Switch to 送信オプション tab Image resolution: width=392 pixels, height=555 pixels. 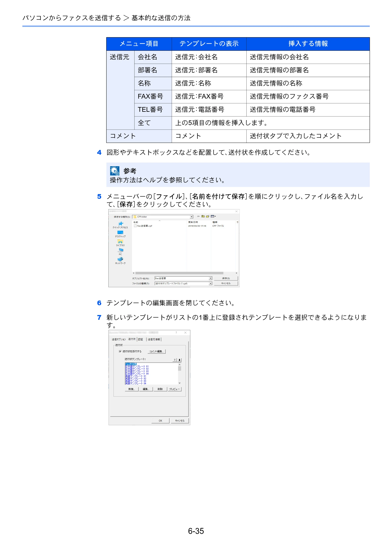[119, 339]
